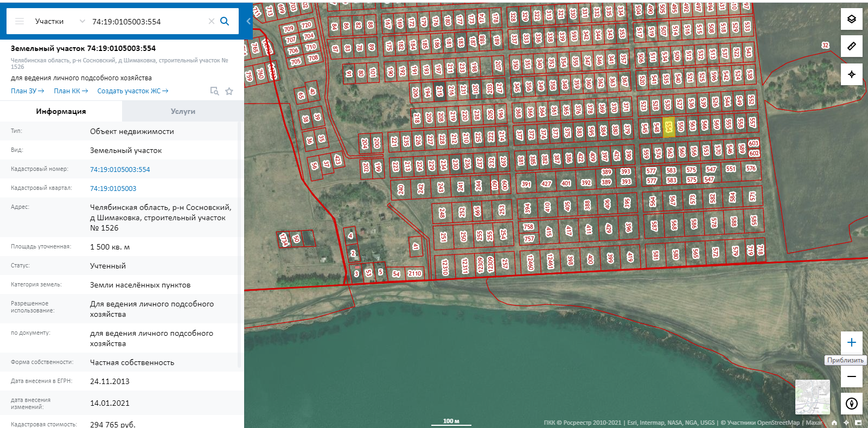The width and height of the screenshot is (868, 428).
Task: Zoom in with the plus button
Action: click(852, 342)
